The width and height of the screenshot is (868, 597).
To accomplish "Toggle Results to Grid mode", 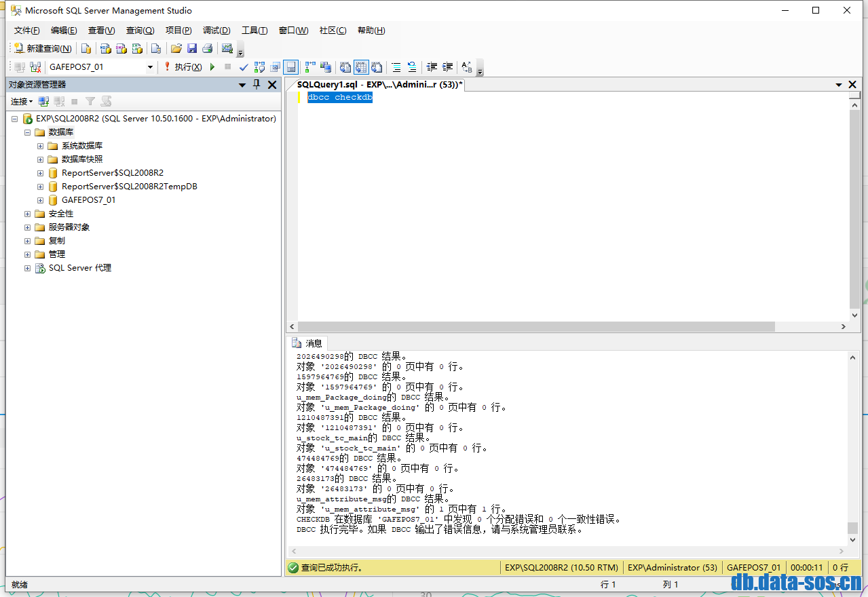I will pyautogui.click(x=361, y=67).
